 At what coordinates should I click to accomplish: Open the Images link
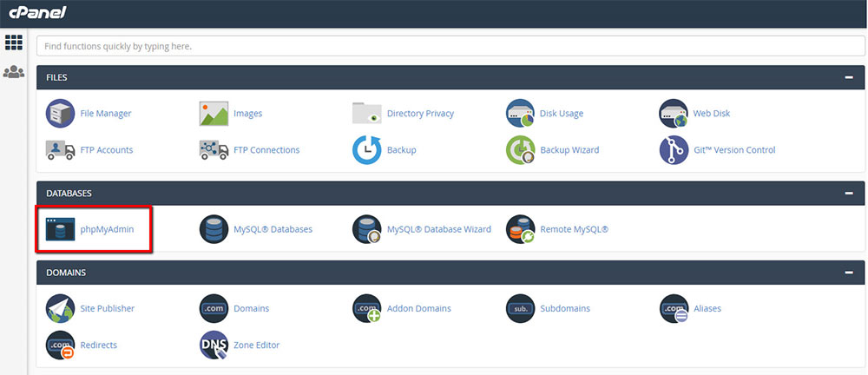click(248, 114)
